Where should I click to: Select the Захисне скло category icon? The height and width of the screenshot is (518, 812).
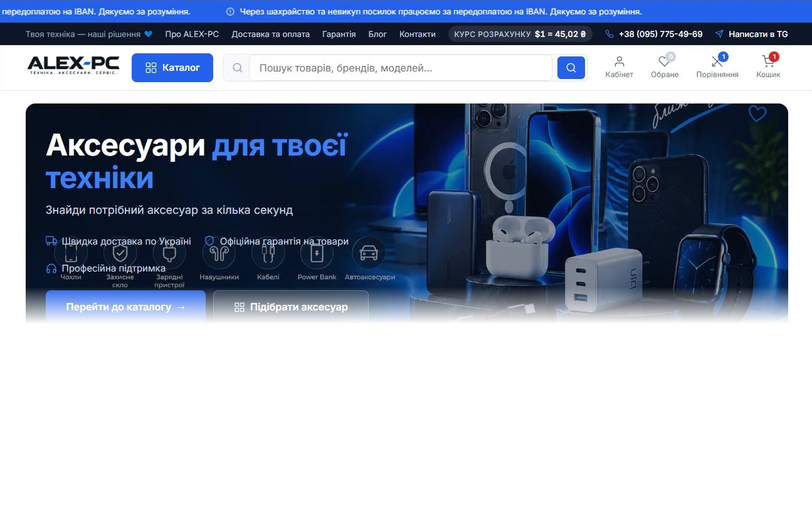[x=120, y=253]
